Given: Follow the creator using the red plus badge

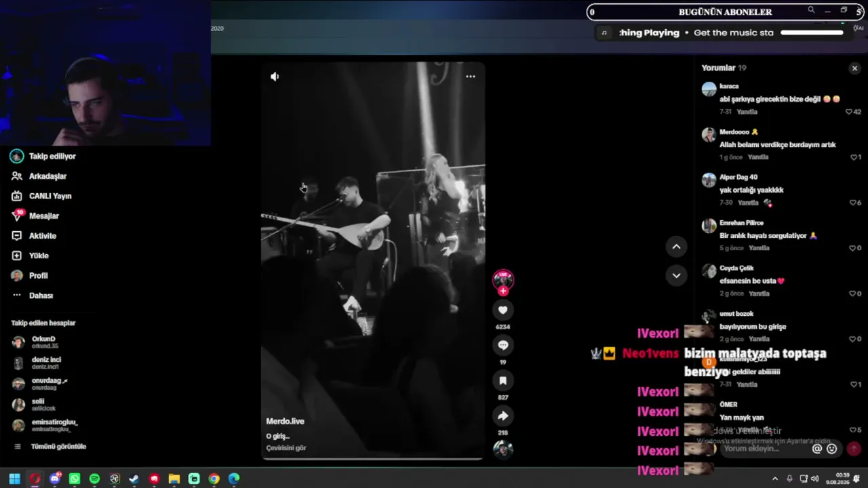Looking at the screenshot, I should coord(503,291).
